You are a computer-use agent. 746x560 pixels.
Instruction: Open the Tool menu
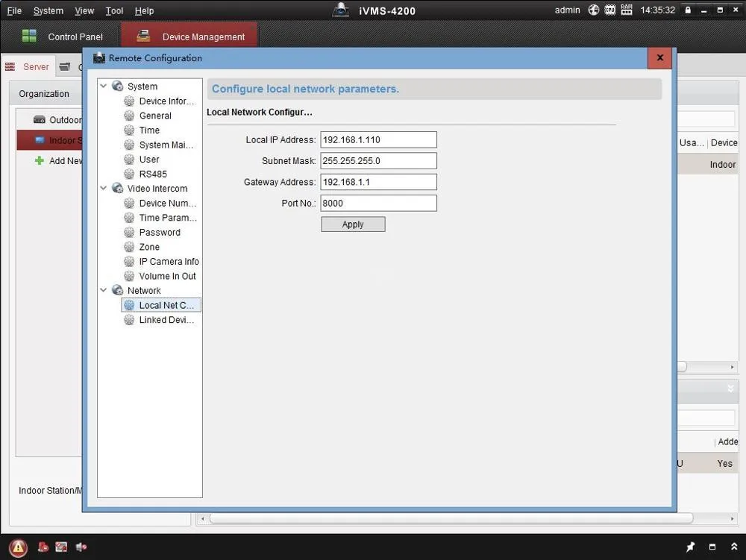tap(114, 10)
